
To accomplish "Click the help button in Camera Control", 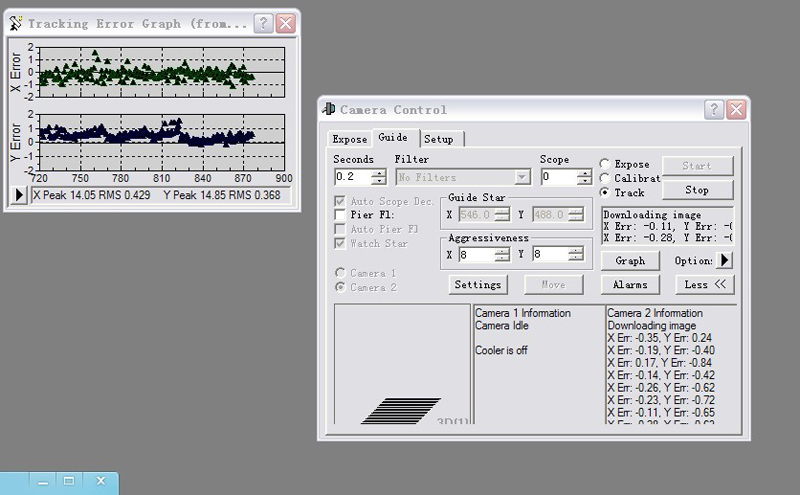I will [714, 109].
